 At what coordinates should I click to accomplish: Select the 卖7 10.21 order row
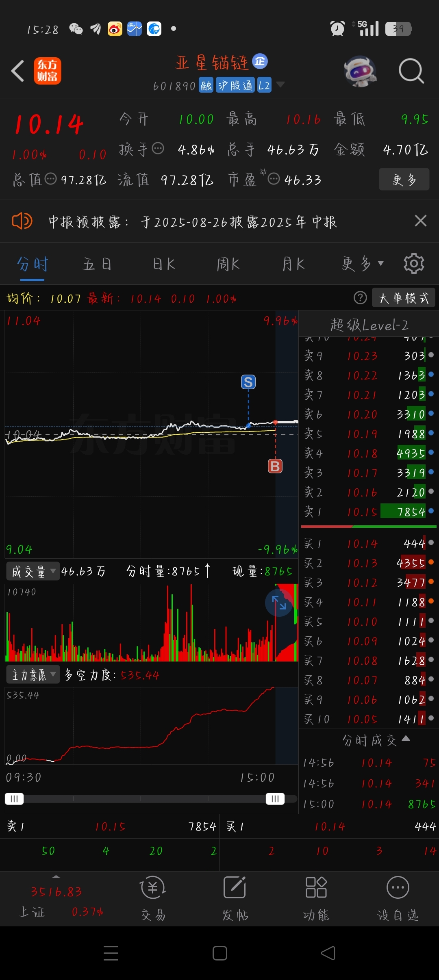tap(369, 395)
